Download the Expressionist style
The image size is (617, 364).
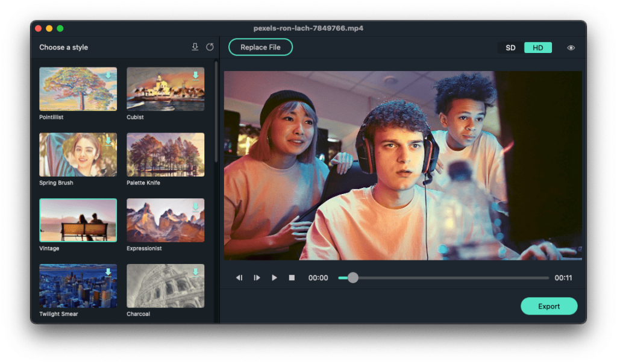[x=195, y=207]
